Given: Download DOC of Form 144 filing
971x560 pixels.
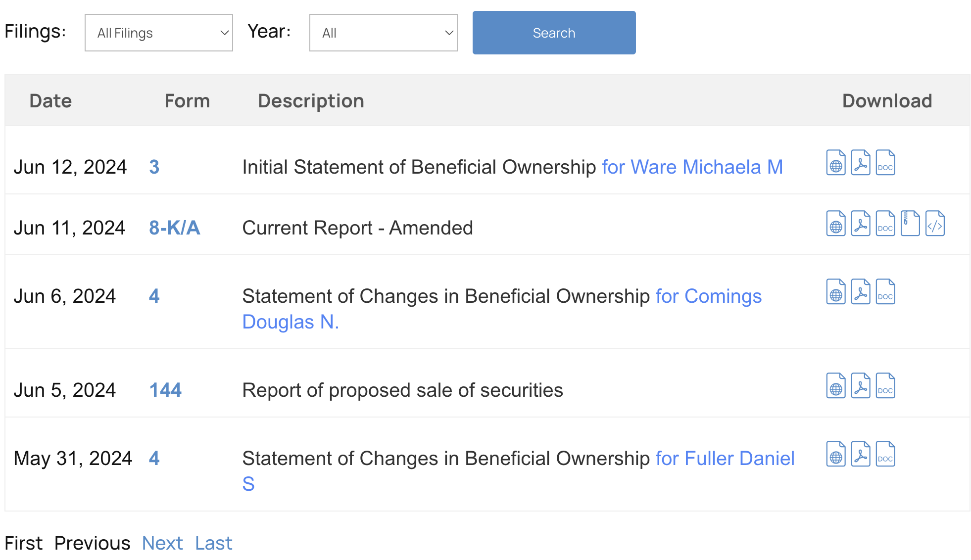Looking at the screenshot, I should pos(885,386).
